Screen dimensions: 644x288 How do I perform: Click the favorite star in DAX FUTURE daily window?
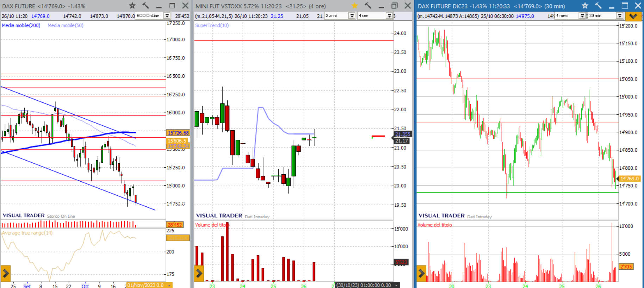point(132,6)
